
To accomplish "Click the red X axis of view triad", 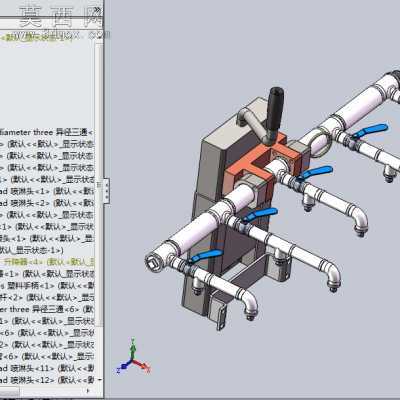I will (142, 365).
